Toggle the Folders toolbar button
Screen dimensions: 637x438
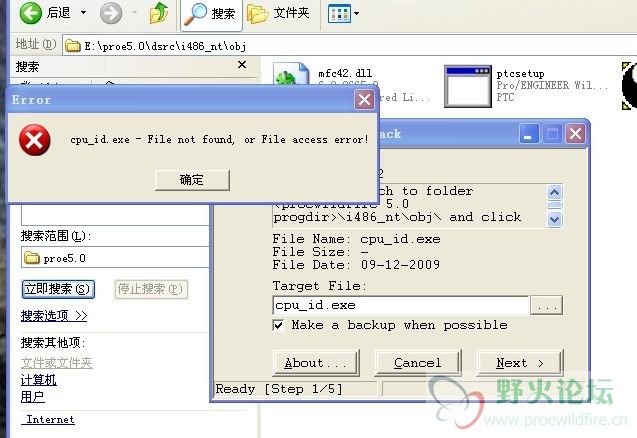[279, 13]
